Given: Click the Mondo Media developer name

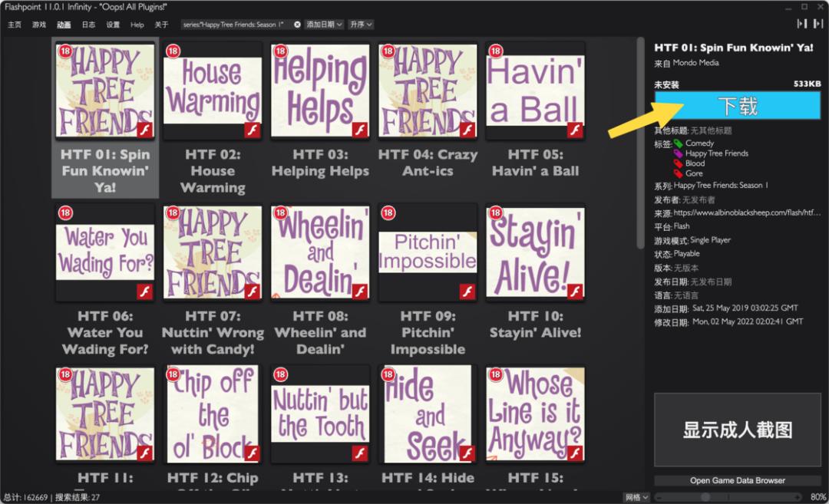Looking at the screenshot, I should (695, 63).
